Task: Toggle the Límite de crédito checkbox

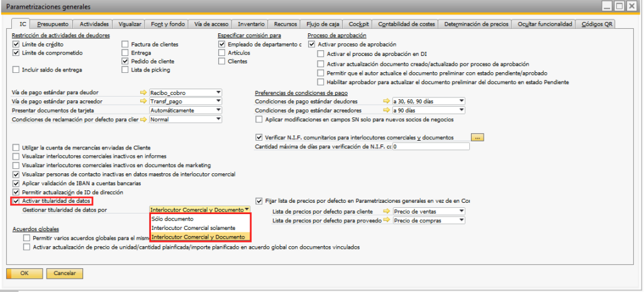Action: [x=16, y=45]
